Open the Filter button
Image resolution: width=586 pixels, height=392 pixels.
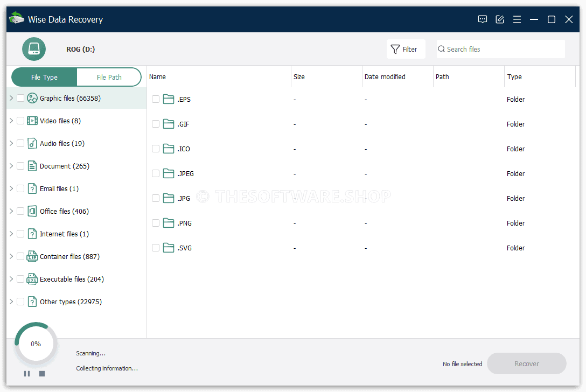pos(406,49)
